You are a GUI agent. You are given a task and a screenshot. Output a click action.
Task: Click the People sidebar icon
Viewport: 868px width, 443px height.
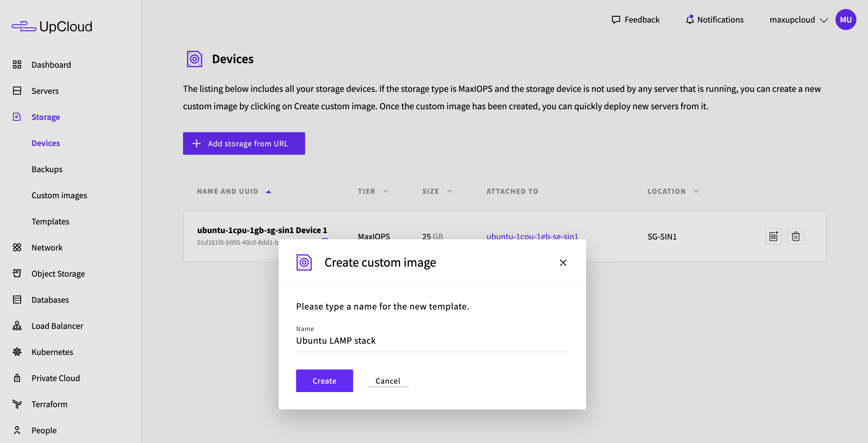tap(17, 430)
